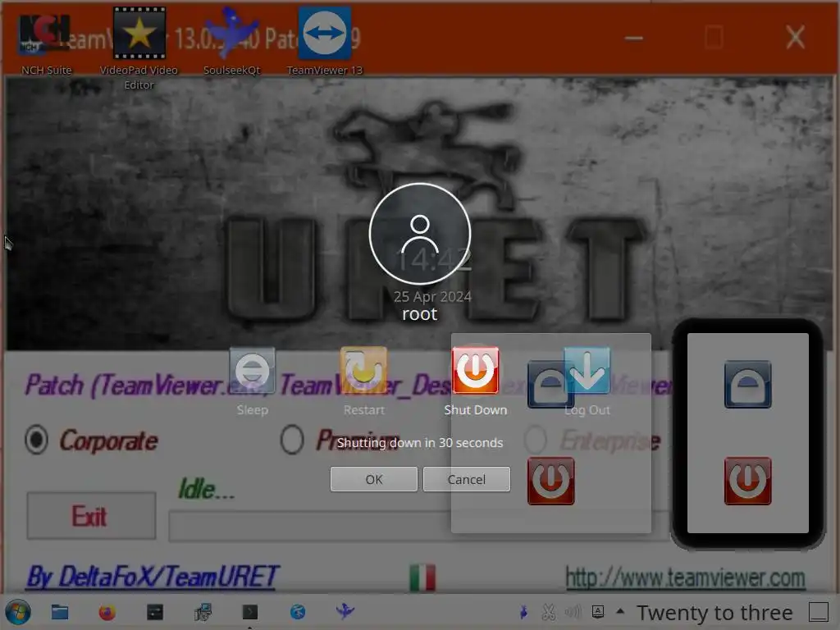
Task: Open the volume speaker tray icon
Action: 573,611
